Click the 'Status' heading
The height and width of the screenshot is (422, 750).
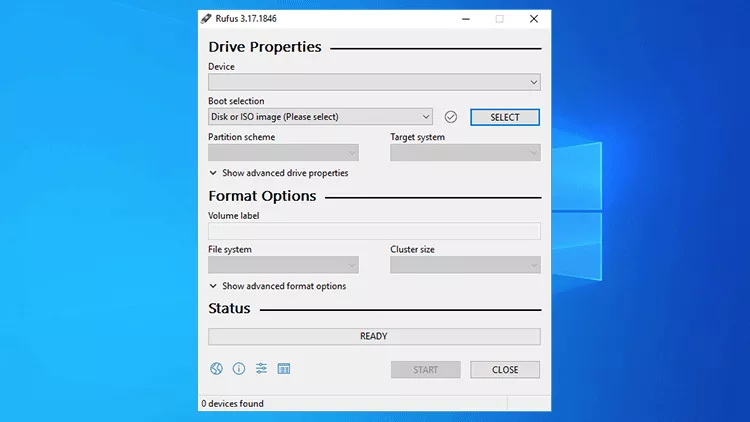[229, 308]
